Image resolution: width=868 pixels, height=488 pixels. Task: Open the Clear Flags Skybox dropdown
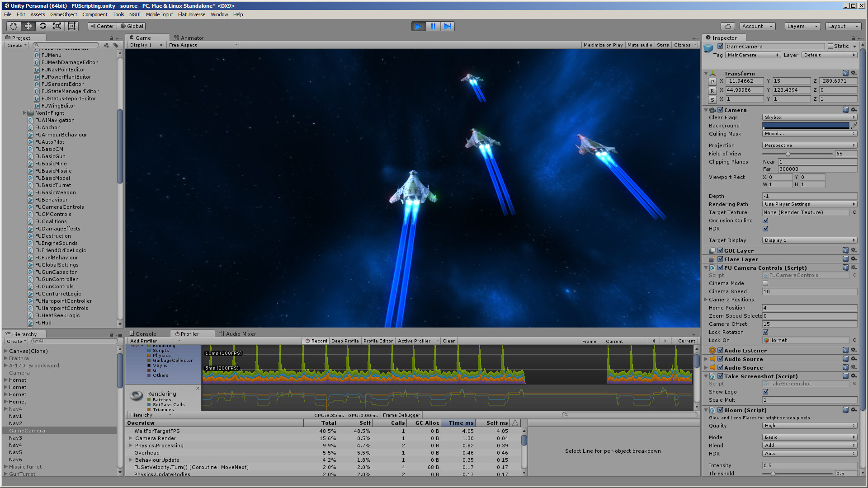click(809, 117)
